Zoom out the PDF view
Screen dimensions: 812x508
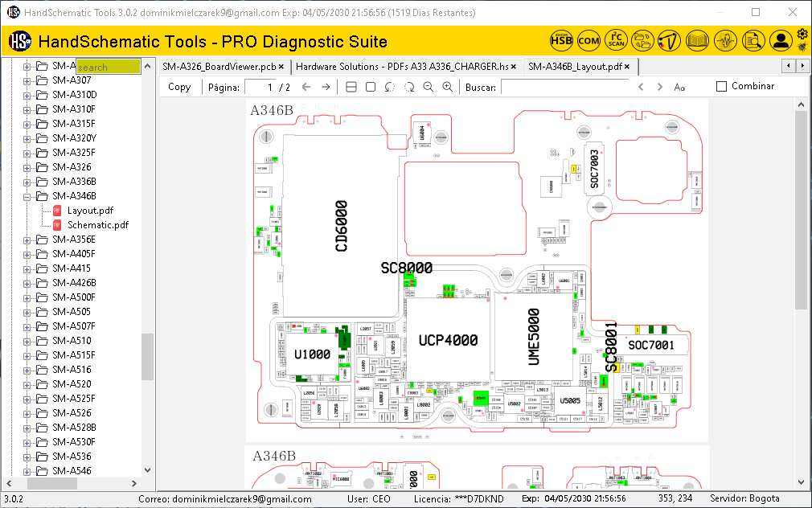(x=429, y=87)
